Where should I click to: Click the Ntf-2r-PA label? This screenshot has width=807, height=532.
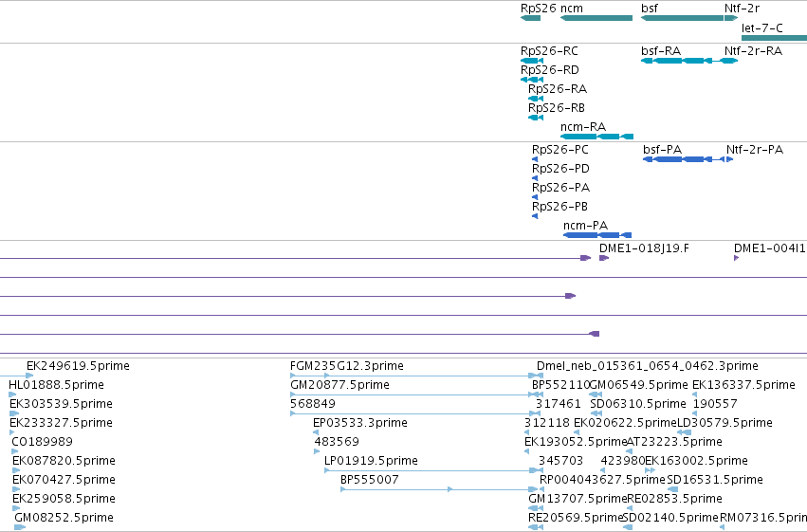tap(755, 150)
